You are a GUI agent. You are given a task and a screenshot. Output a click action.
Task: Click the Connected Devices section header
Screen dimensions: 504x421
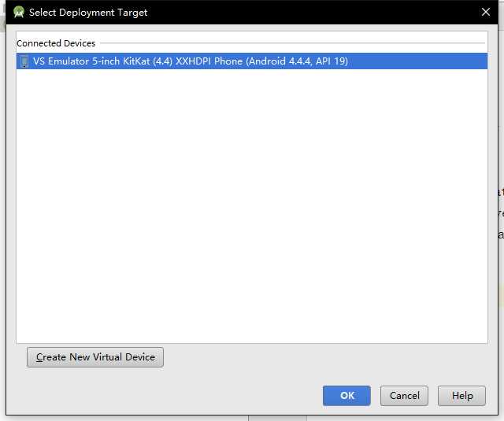point(56,43)
